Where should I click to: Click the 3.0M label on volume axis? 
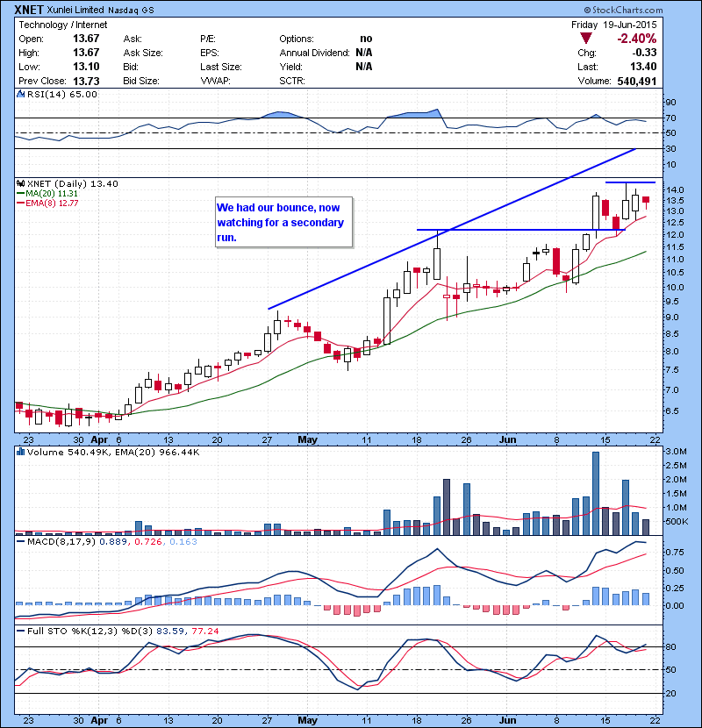pos(676,452)
